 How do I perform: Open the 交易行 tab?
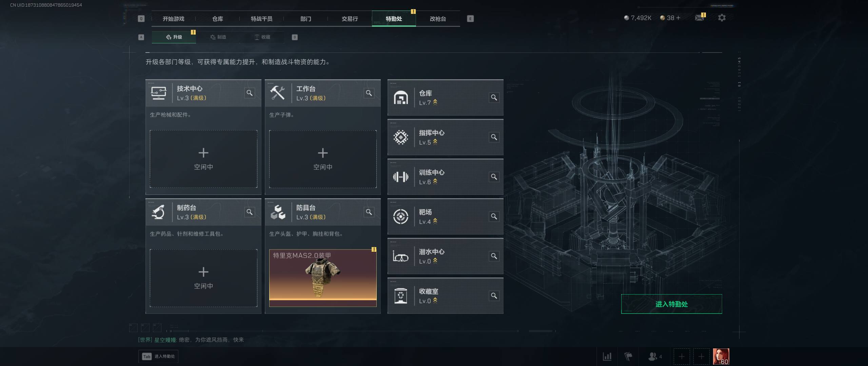tap(350, 19)
